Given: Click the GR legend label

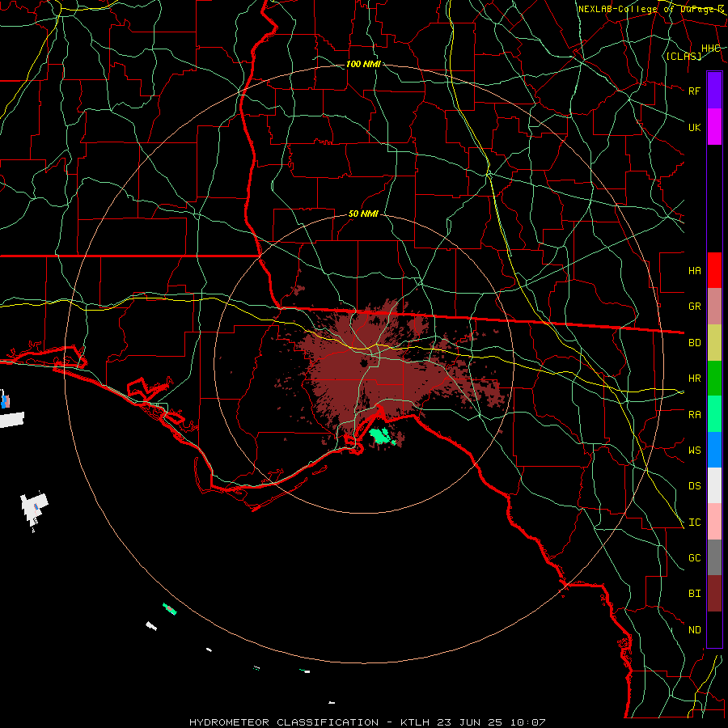Looking at the screenshot, I should click(694, 307).
